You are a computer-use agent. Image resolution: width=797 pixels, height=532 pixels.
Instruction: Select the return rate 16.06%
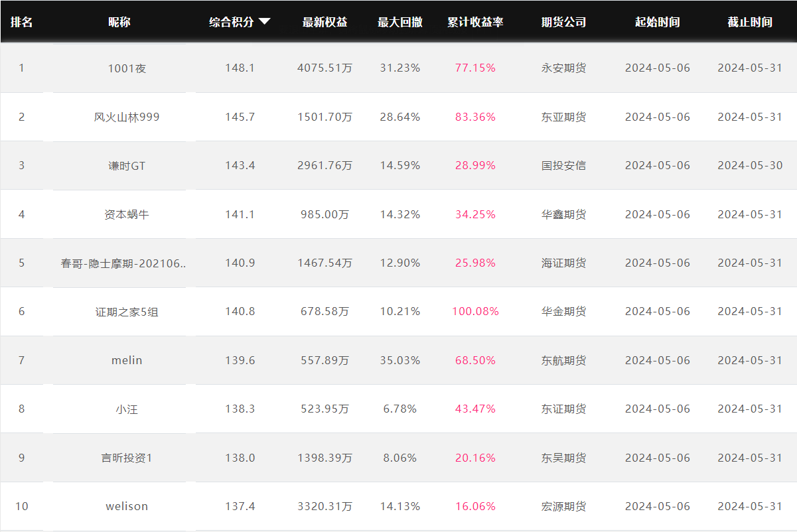tap(475, 506)
